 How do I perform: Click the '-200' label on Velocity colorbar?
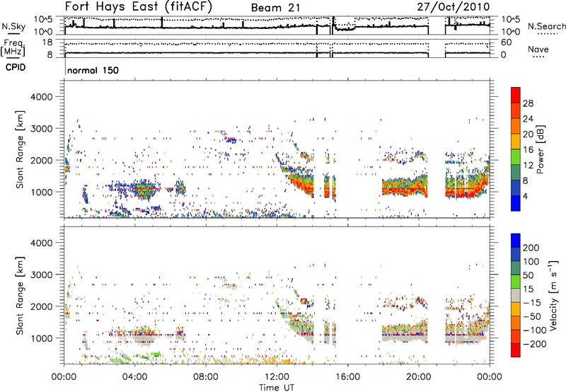pos(535,345)
